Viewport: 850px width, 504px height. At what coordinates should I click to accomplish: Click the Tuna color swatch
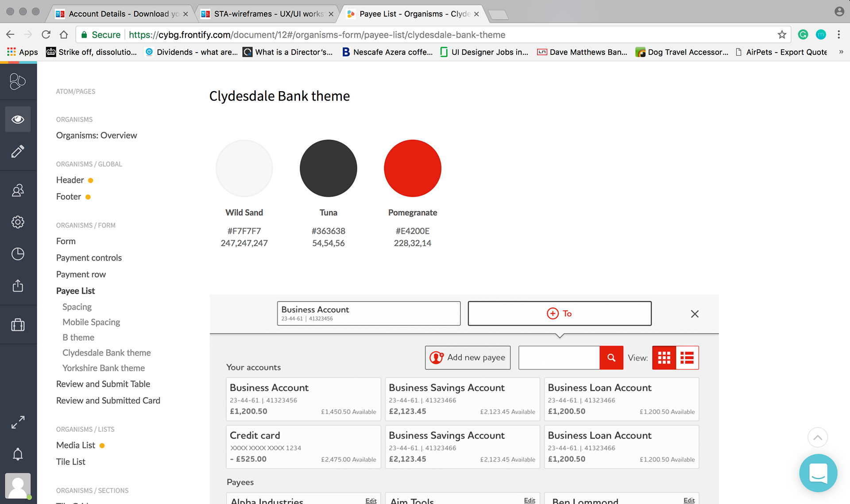pyautogui.click(x=328, y=168)
